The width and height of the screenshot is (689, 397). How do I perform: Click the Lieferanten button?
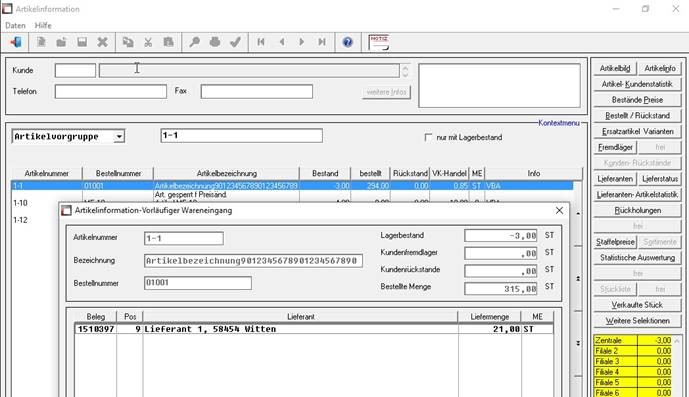click(x=615, y=179)
